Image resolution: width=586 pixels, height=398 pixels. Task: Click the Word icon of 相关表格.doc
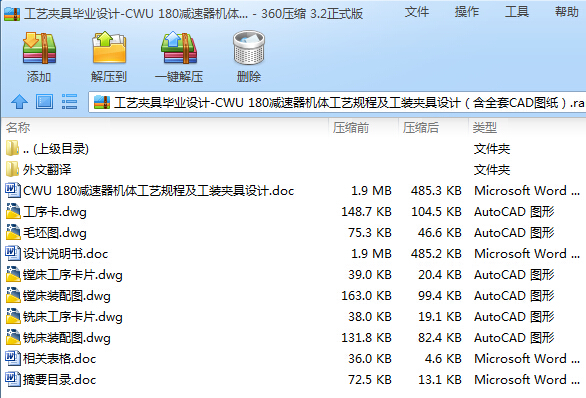pyautogui.click(x=13, y=358)
